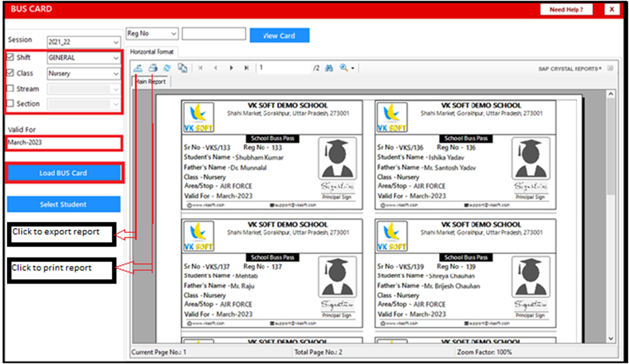Screen dimensions: 629x364
Task: Click the copy report icon
Action: tap(182, 68)
